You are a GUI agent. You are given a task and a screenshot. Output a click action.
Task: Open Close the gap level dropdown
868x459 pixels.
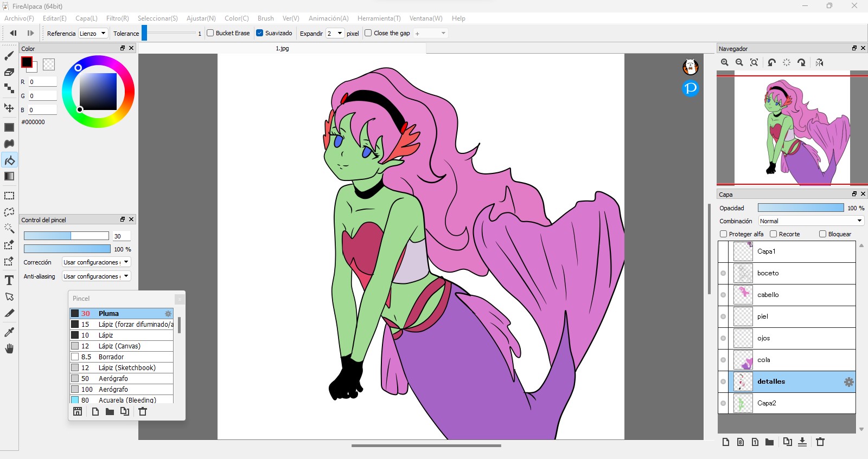[x=431, y=34]
